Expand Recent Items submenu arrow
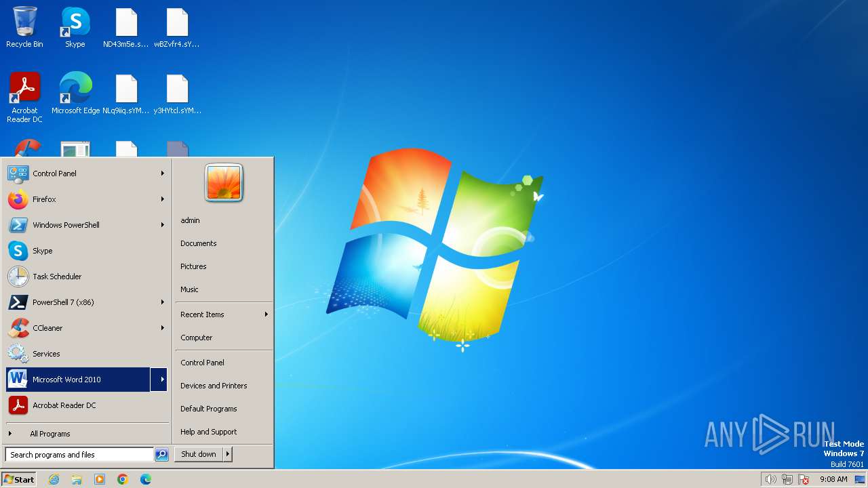 point(267,314)
